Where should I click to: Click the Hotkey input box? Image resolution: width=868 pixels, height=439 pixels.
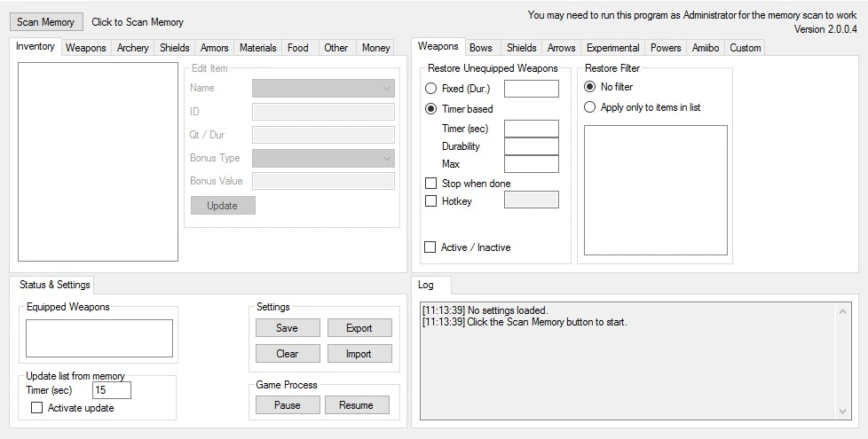pyautogui.click(x=532, y=200)
